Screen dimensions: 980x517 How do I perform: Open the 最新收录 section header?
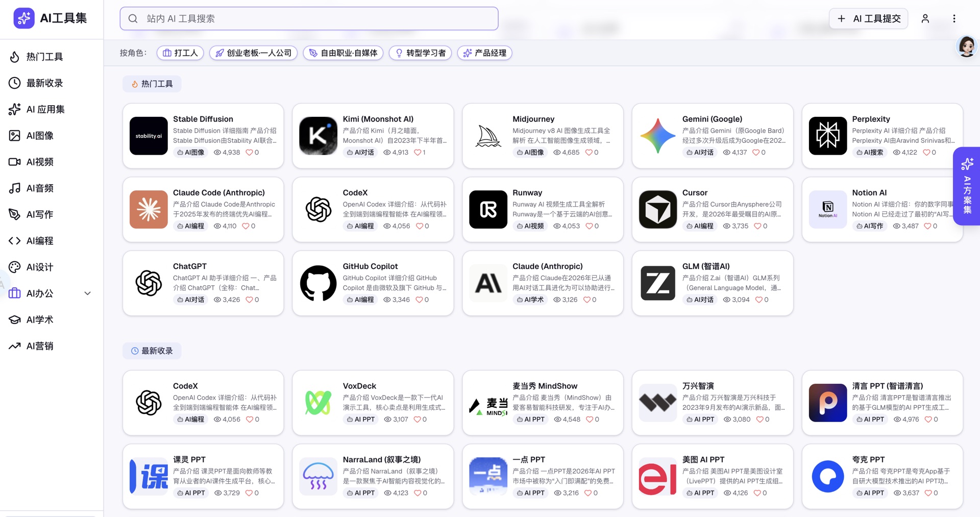152,351
